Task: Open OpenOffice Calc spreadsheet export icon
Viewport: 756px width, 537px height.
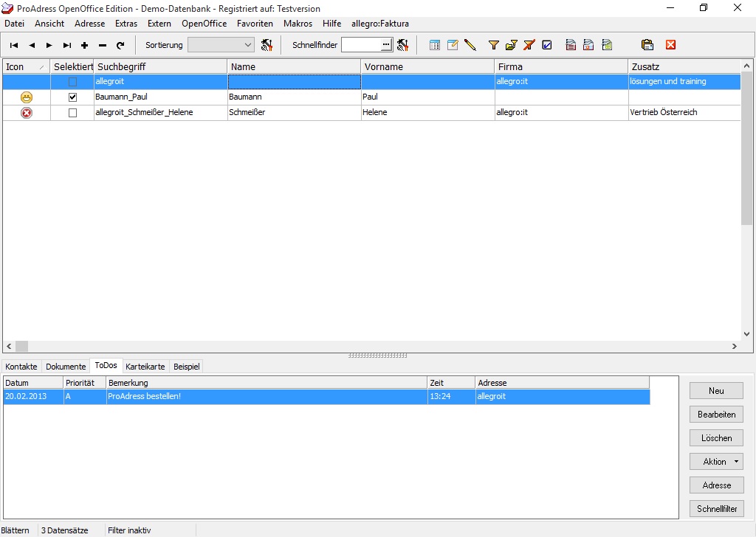Action: 607,45
